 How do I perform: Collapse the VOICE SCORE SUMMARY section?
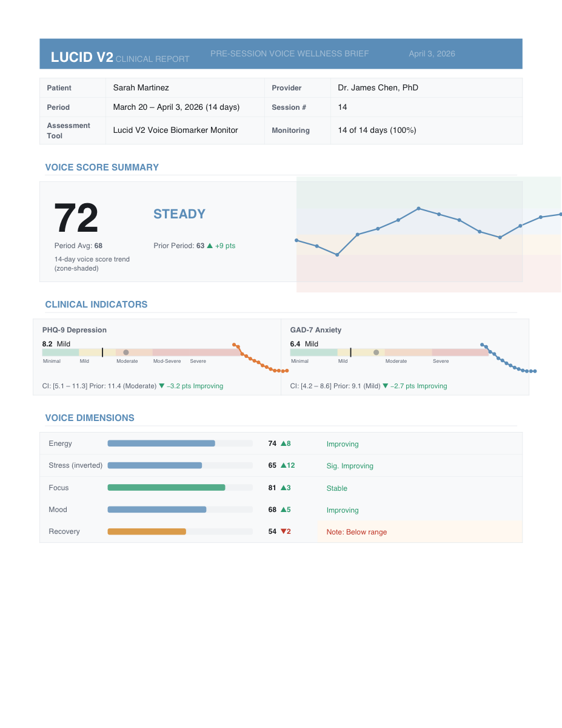click(x=102, y=167)
